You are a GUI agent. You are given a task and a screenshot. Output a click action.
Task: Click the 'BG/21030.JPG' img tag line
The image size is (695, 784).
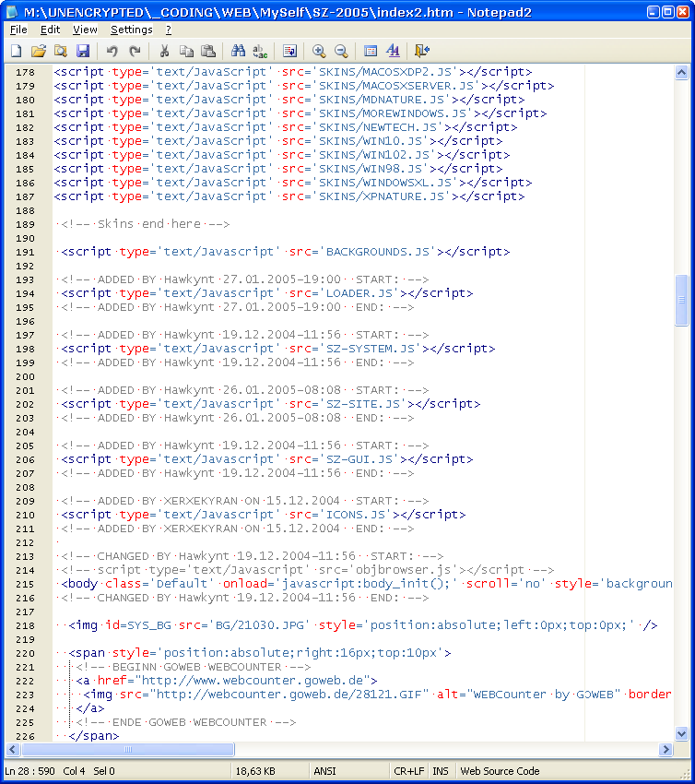click(x=363, y=625)
